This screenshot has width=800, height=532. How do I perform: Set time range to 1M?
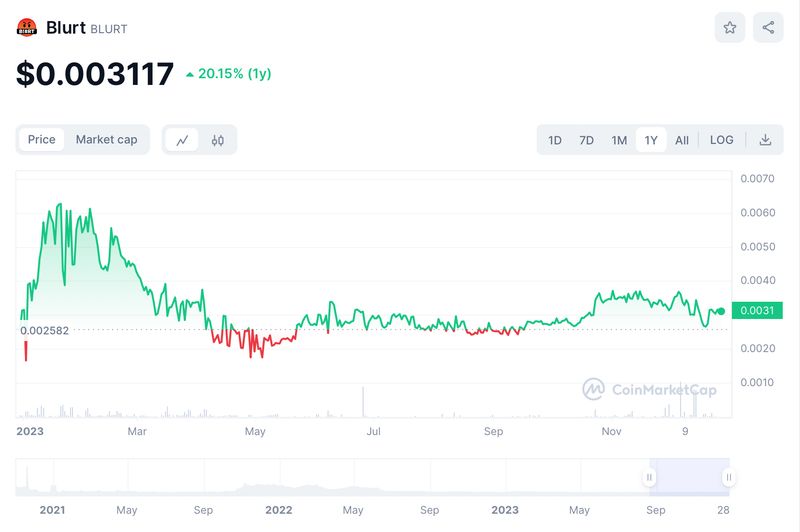[619, 140]
